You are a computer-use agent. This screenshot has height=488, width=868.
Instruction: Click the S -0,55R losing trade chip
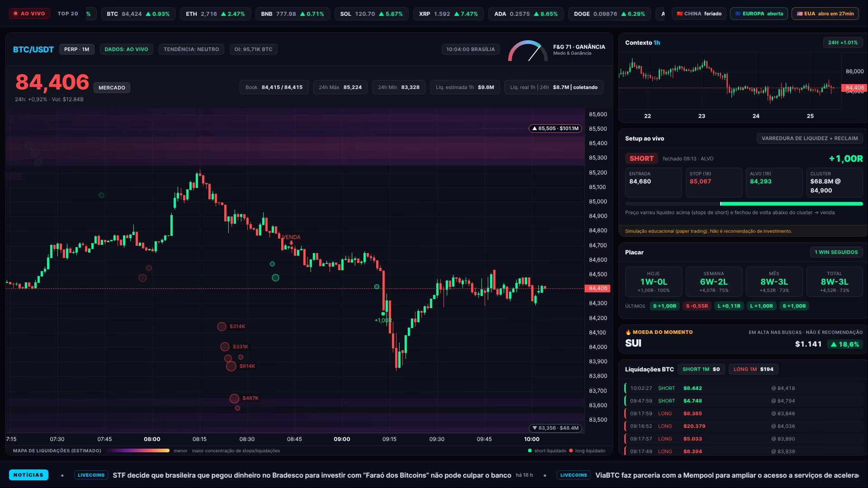(697, 306)
